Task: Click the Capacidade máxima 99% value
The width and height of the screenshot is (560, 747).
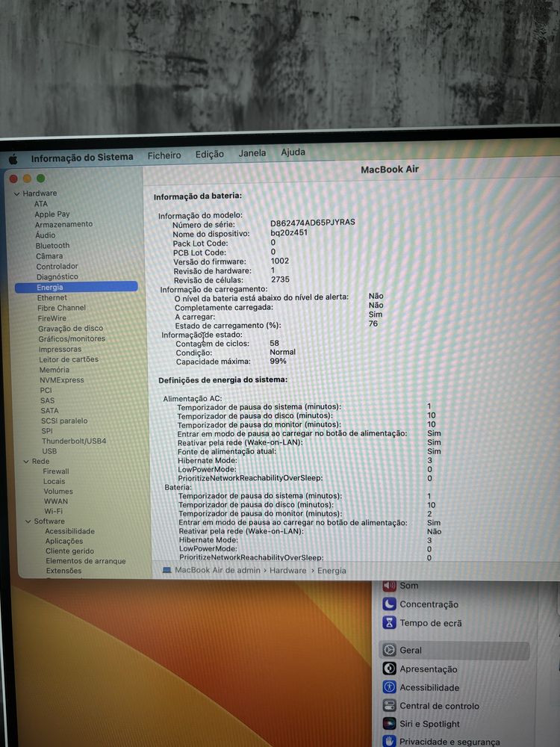Action: click(278, 362)
